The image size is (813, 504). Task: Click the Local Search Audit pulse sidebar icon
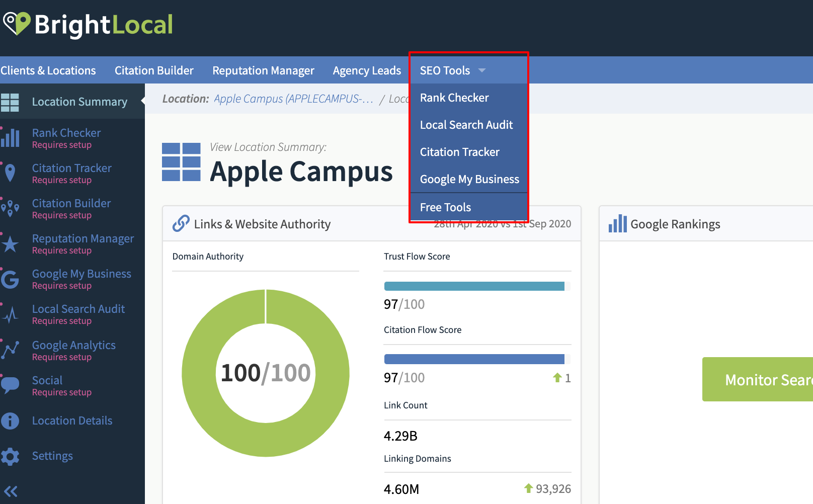coord(10,315)
